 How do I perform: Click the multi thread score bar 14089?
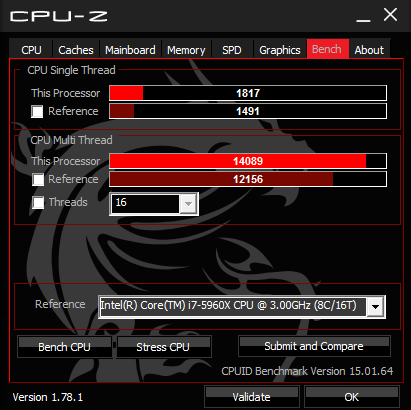tap(248, 161)
